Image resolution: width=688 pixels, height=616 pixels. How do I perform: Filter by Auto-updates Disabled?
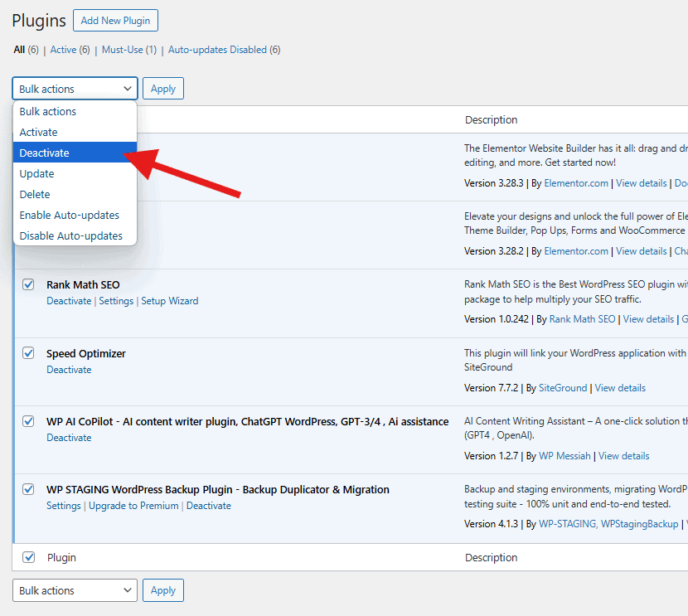(217, 50)
